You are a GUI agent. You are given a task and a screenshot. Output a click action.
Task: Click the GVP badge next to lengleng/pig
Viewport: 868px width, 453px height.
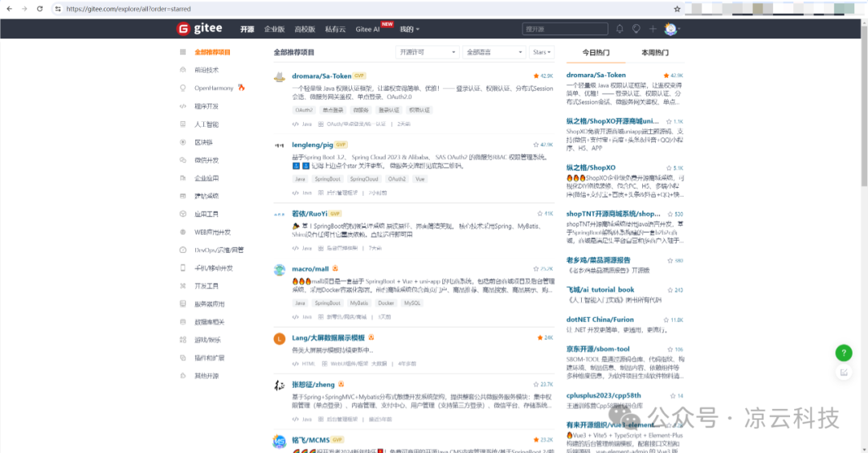coord(341,145)
